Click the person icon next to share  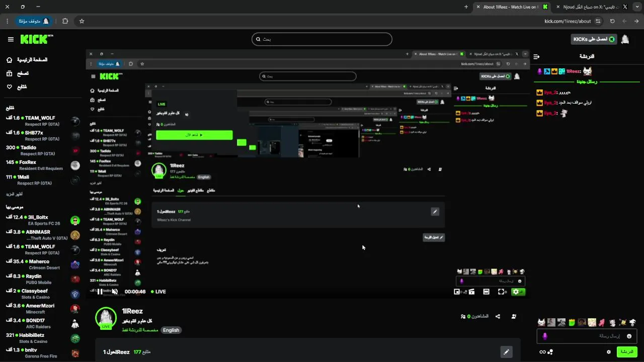(x=514, y=316)
